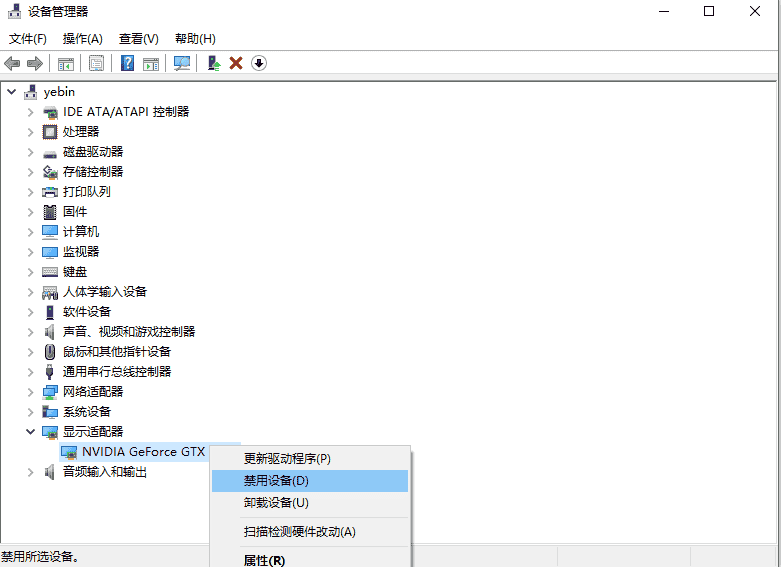The image size is (781, 567).
Task: Select 更新驱动程序(P) from context menu
Action: 287,459
